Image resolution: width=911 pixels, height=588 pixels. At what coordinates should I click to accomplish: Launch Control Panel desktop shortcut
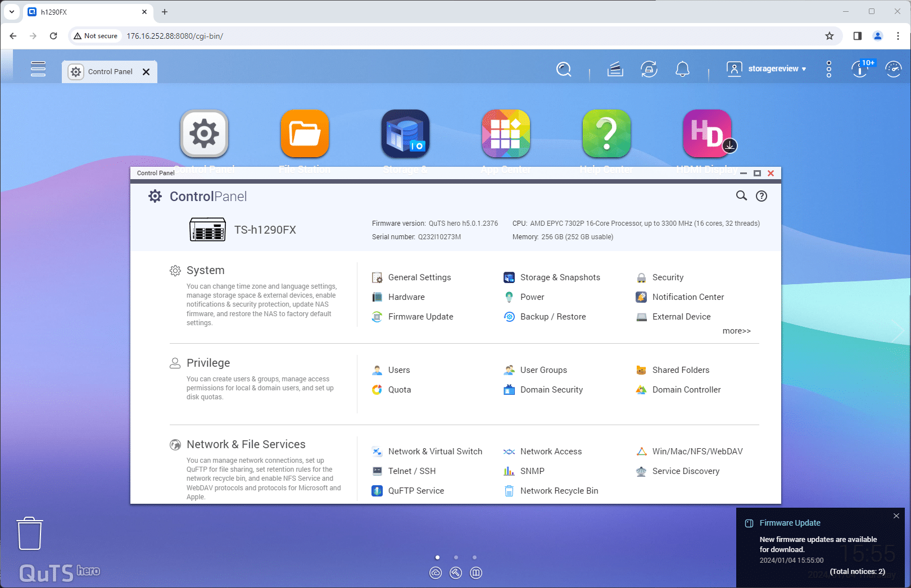tap(204, 134)
